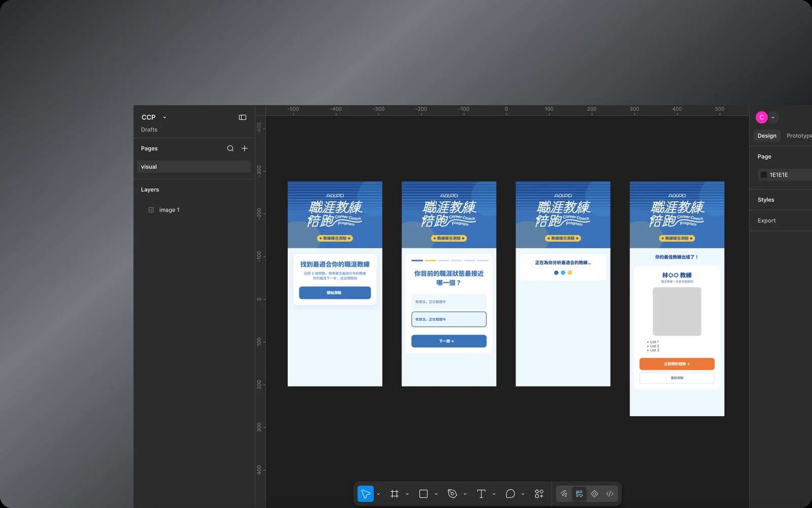Click the image 1 layer type icon
The width and height of the screenshot is (812, 508).
[x=151, y=210]
